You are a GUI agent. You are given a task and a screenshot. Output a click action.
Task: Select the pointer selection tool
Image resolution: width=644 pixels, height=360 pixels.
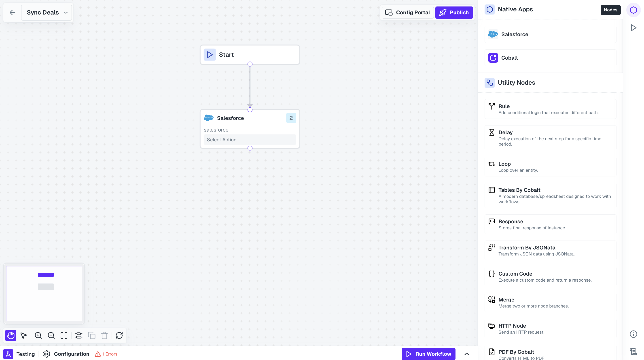(x=24, y=335)
